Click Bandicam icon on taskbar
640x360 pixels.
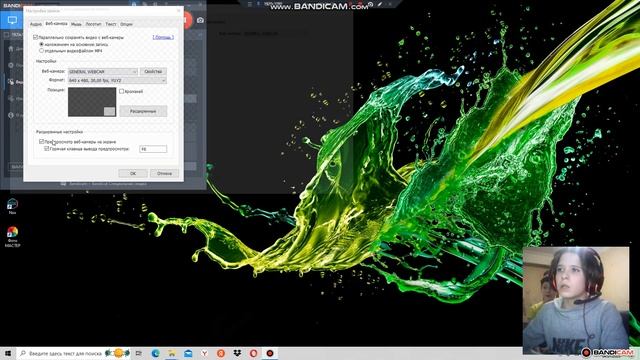click(x=270, y=353)
